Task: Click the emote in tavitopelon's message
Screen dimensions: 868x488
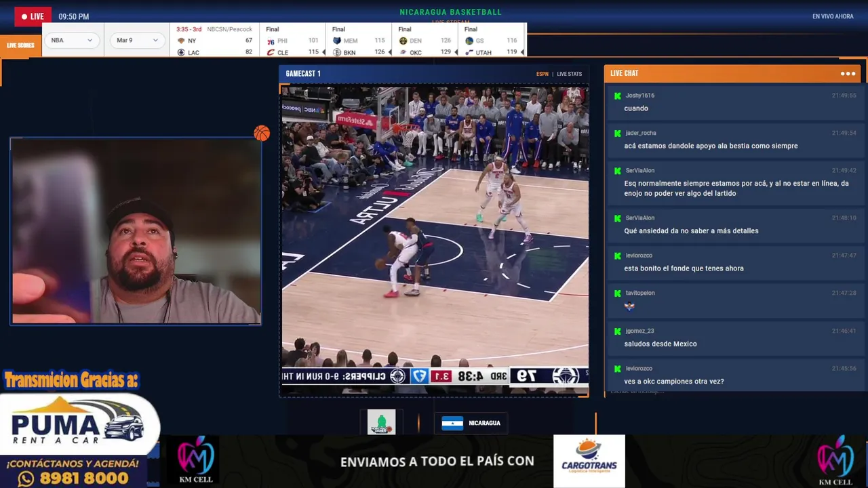Action: pyautogui.click(x=629, y=306)
